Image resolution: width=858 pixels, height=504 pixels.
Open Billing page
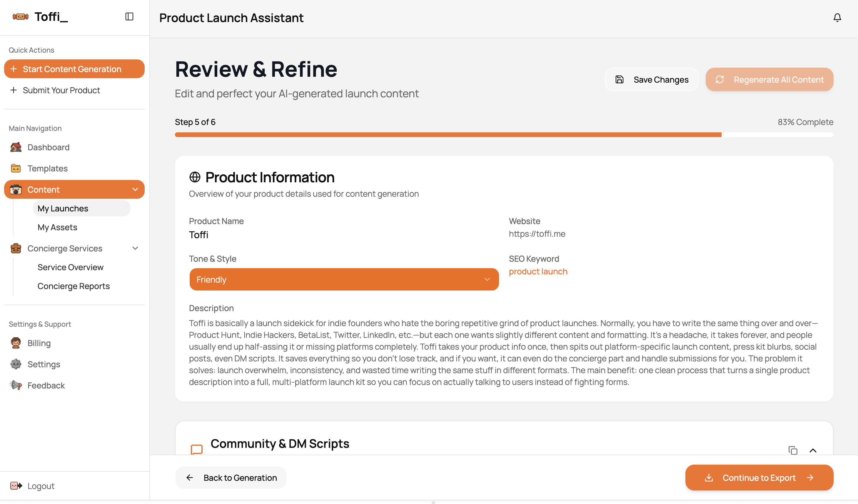[74, 343]
